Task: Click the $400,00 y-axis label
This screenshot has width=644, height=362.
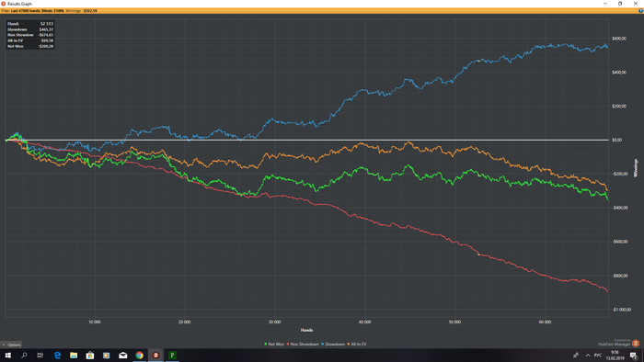Action: click(x=619, y=73)
